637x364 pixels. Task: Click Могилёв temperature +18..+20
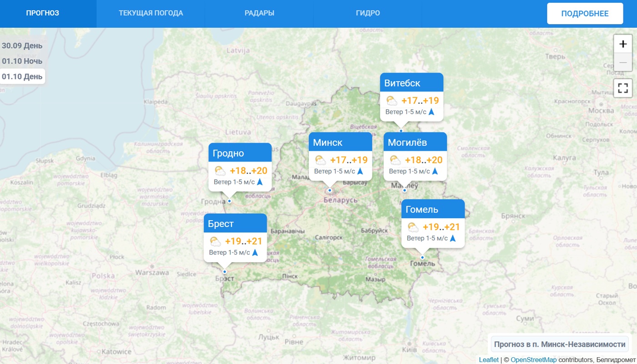424,160
